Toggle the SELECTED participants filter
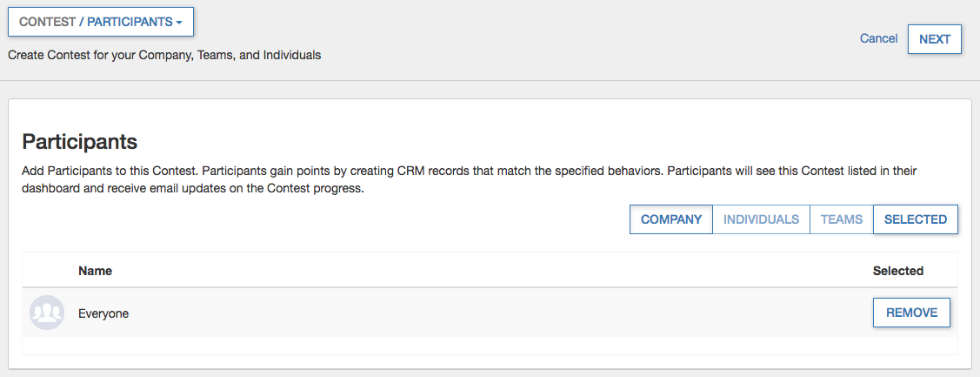This screenshot has height=377, width=980. pyautogui.click(x=915, y=219)
